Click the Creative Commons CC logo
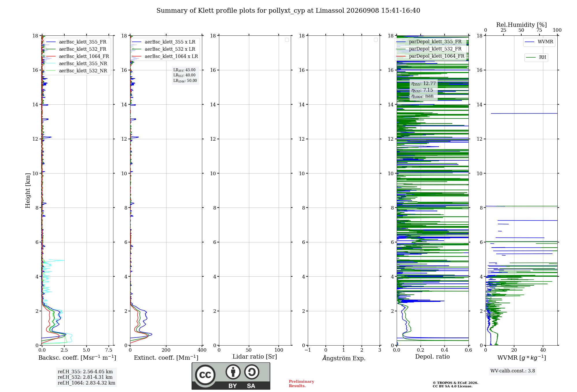Viewport: 577px width, 392px height. pos(205,375)
